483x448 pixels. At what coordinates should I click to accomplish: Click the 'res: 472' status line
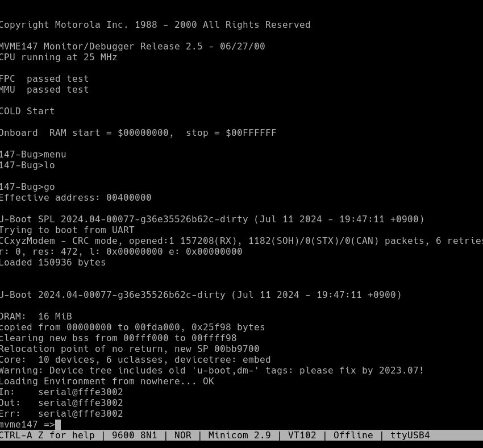(121, 252)
